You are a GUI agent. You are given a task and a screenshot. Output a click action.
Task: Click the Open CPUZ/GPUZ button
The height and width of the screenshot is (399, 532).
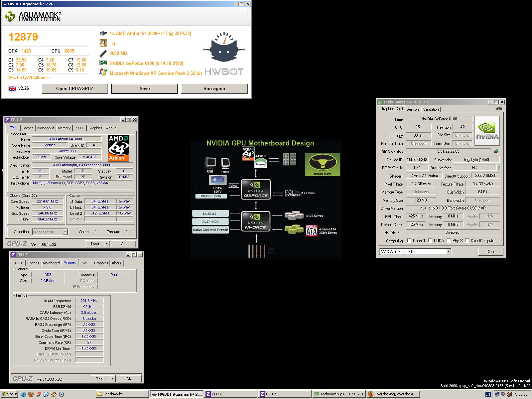point(75,88)
